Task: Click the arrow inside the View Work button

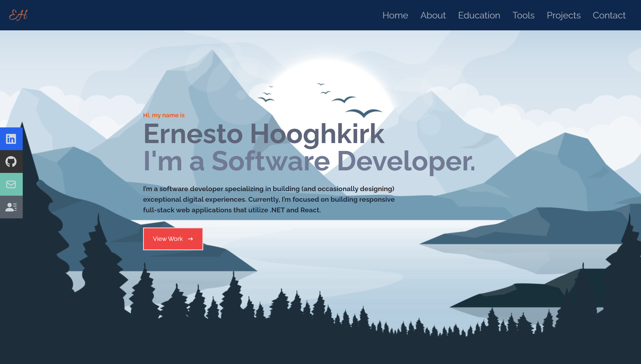Action: 191,239
